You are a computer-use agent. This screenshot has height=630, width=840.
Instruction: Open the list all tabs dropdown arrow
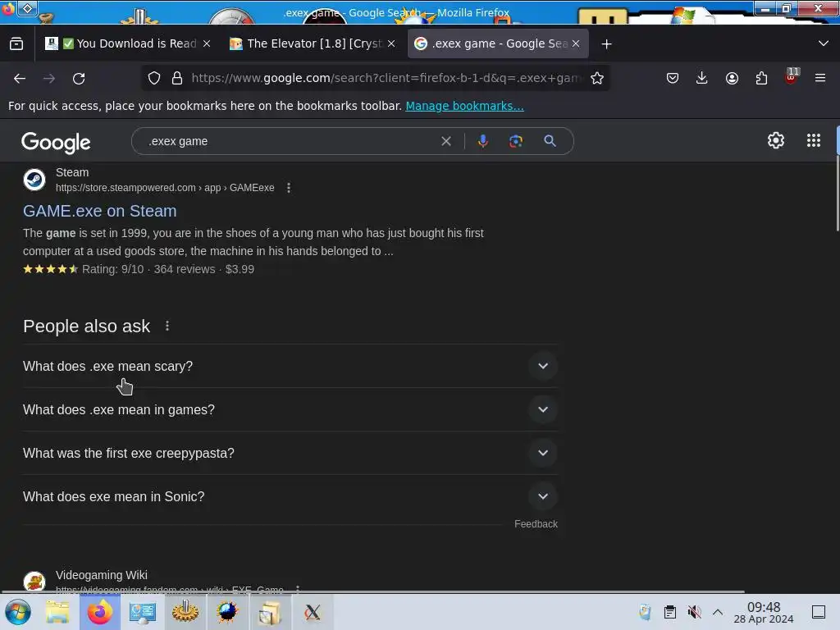(x=824, y=43)
